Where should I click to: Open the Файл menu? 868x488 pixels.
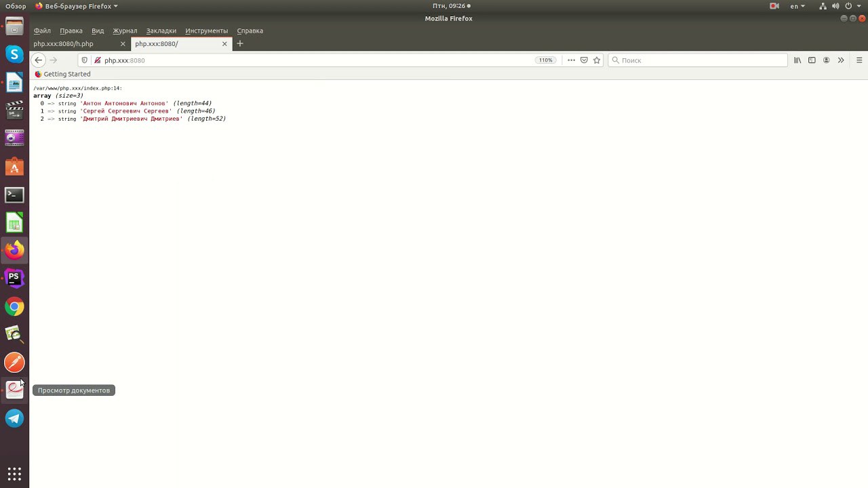[42, 30]
